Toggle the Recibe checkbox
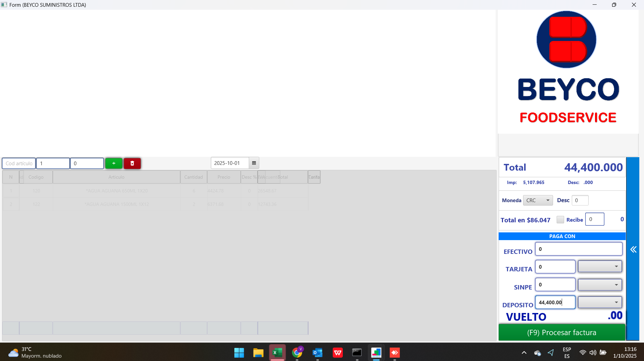Screen dimensions: 644x361 (x=560, y=220)
